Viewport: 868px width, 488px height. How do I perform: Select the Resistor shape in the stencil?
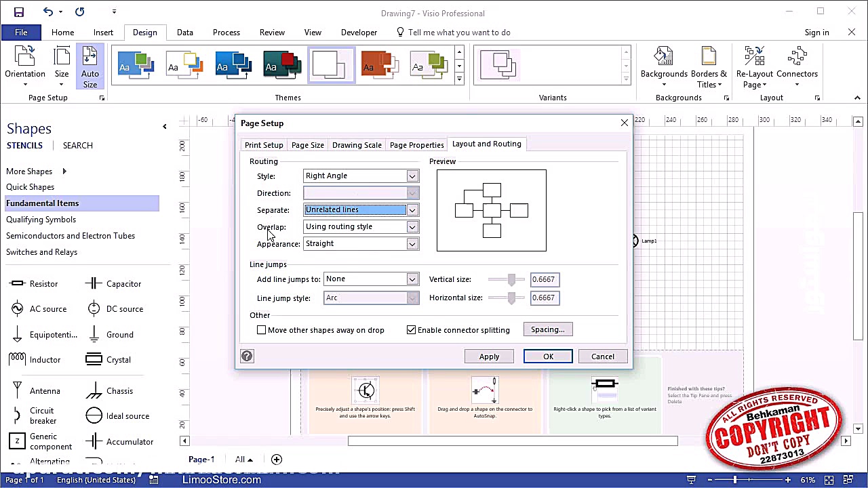43,283
